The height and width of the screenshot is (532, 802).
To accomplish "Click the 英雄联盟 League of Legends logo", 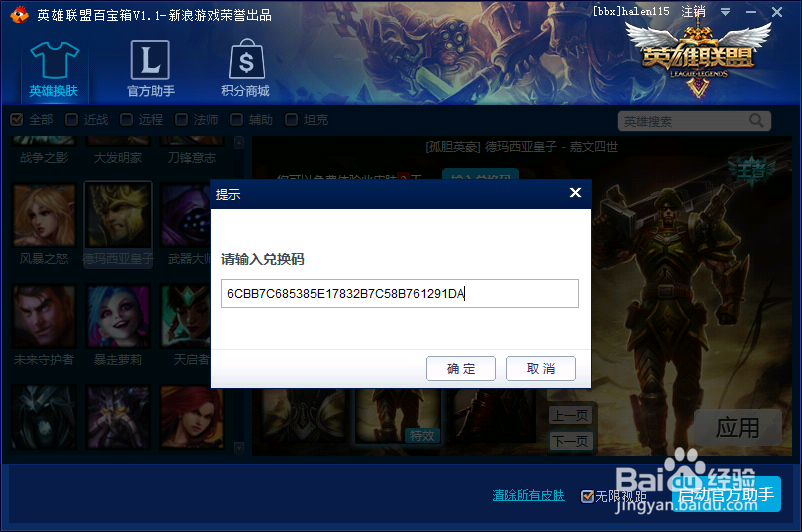I will tap(698, 57).
